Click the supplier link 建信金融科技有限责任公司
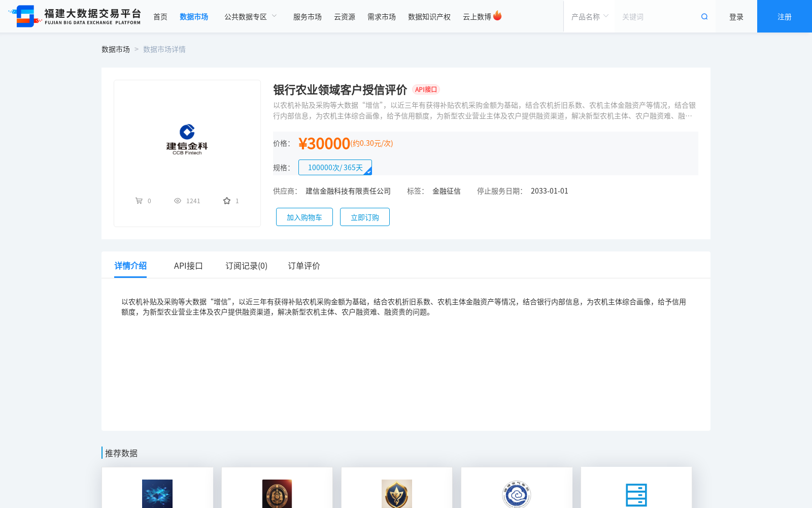 point(347,190)
